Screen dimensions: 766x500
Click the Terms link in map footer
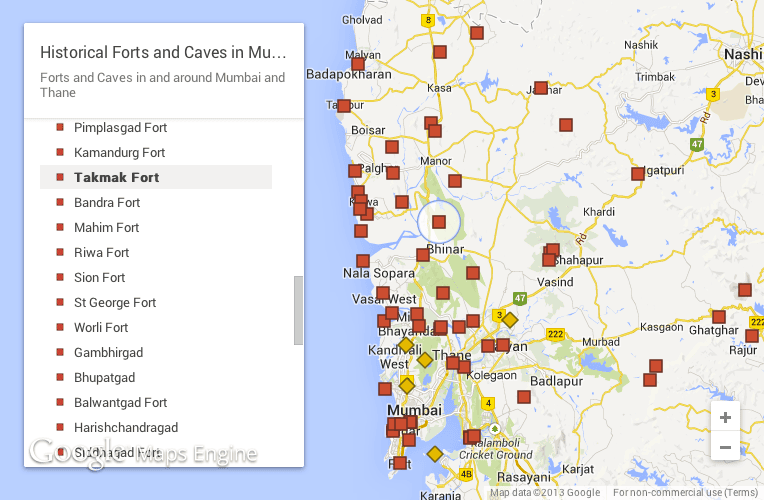(741, 492)
